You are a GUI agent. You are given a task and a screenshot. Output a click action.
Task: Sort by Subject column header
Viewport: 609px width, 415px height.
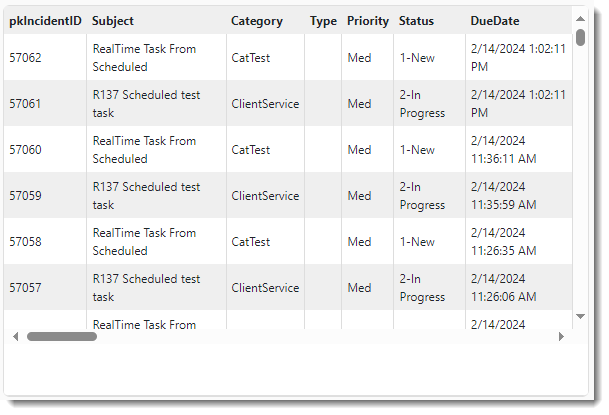[112, 21]
